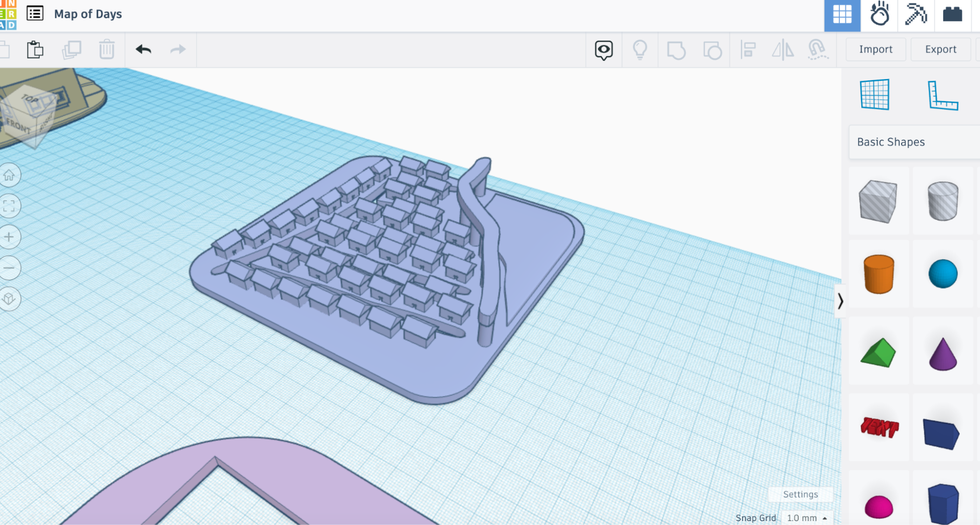Open the Snap Grid 1.0 mm dropdown
The image size is (980, 525).
tap(806, 518)
